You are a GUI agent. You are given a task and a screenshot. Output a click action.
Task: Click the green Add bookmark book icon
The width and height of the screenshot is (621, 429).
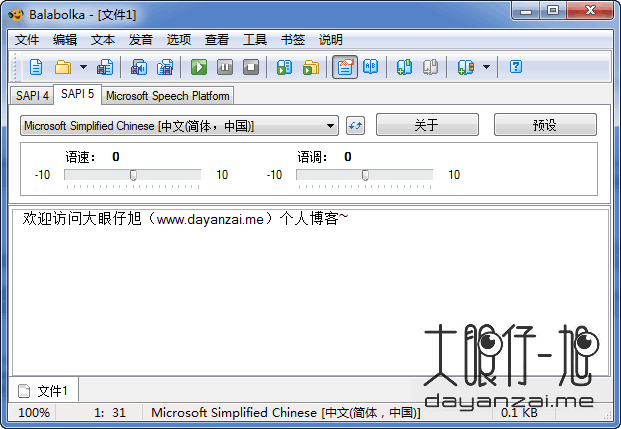[404, 67]
